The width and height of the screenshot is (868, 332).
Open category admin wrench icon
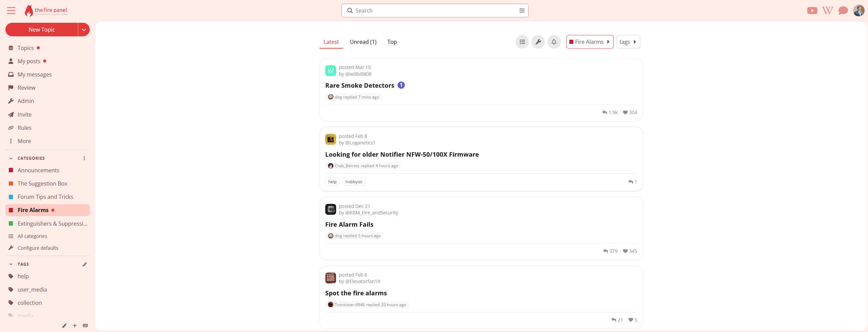pos(538,42)
